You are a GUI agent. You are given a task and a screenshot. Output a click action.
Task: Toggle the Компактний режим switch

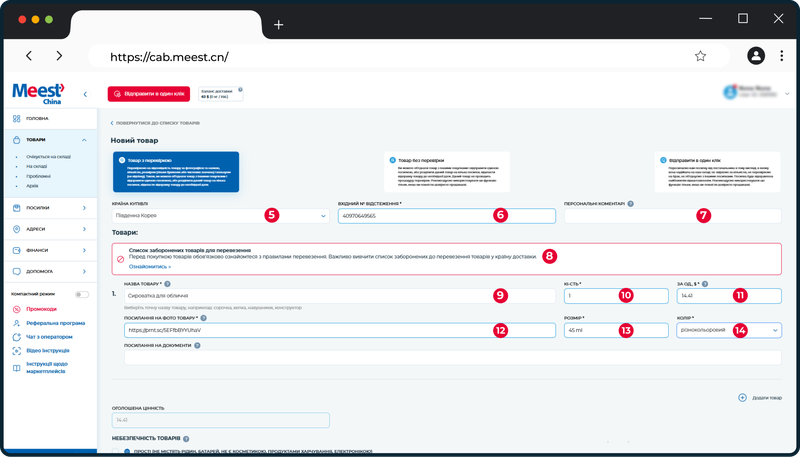(82, 294)
